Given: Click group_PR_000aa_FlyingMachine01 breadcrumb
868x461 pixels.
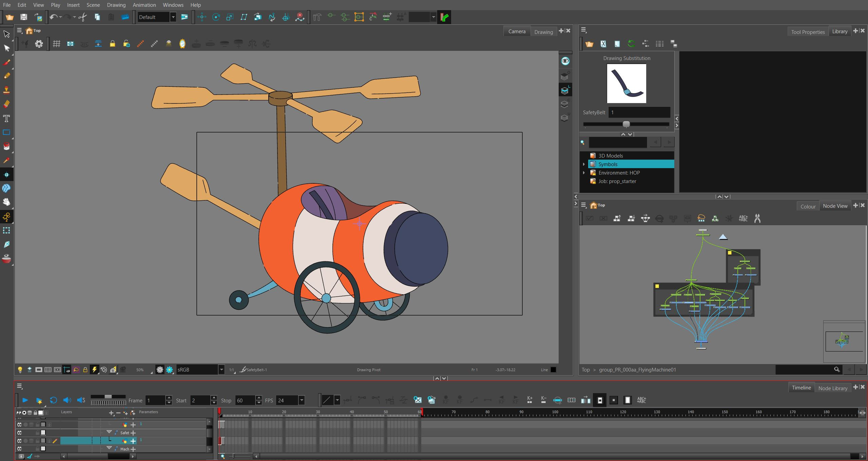Looking at the screenshot, I should (637, 370).
